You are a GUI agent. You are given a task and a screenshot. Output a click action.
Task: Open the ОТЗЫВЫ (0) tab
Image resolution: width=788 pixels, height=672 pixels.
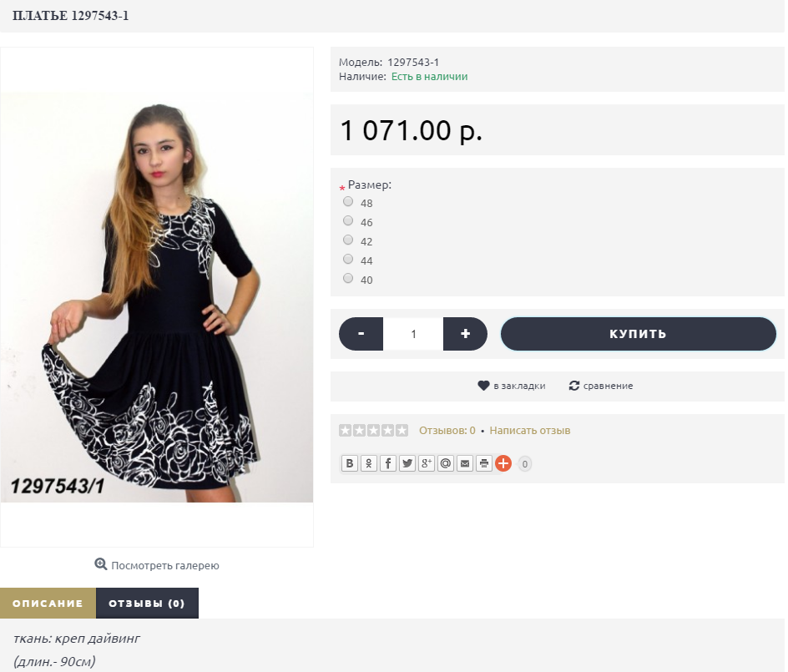pos(147,604)
